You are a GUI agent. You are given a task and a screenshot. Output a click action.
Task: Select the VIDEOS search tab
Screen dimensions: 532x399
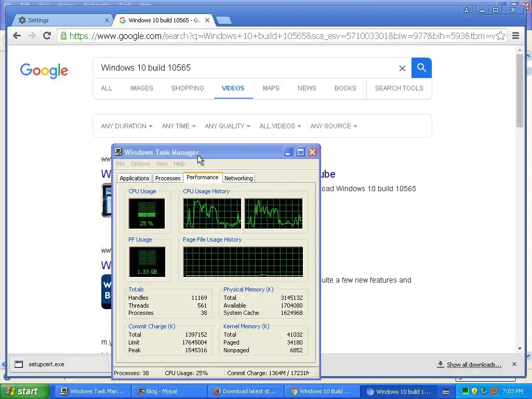(233, 88)
